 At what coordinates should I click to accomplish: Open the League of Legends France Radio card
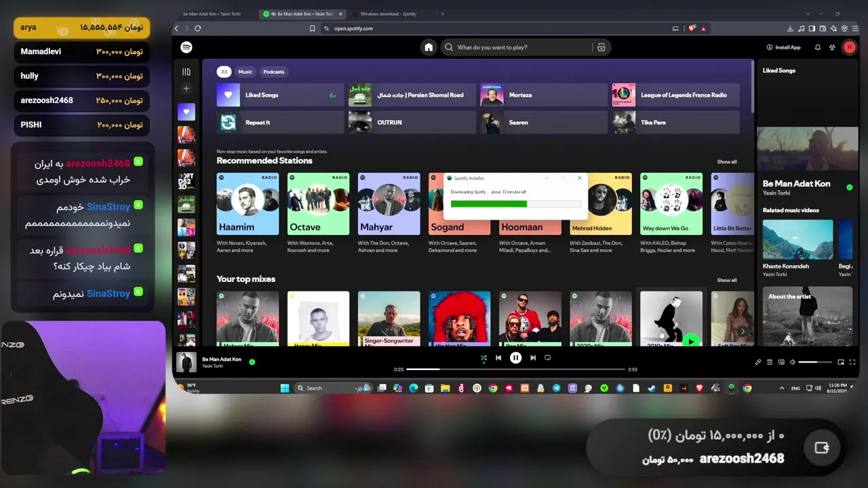pos(675,95)
